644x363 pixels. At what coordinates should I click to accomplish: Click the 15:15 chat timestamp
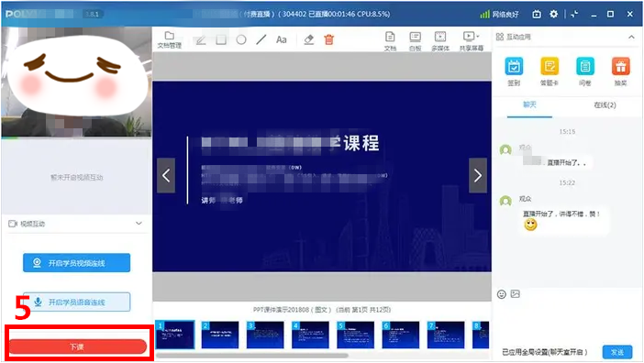pos(567,132)
